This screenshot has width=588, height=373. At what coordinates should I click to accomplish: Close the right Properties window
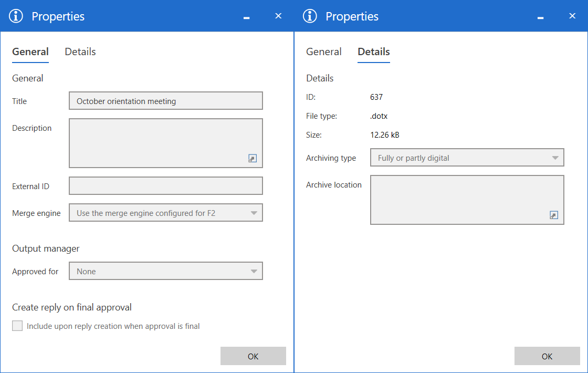(572, 16)
